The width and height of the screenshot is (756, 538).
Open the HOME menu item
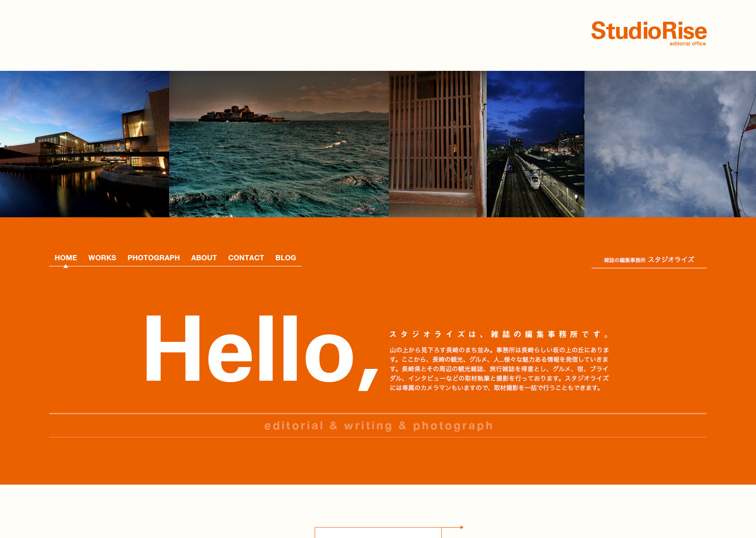(66, 258)
